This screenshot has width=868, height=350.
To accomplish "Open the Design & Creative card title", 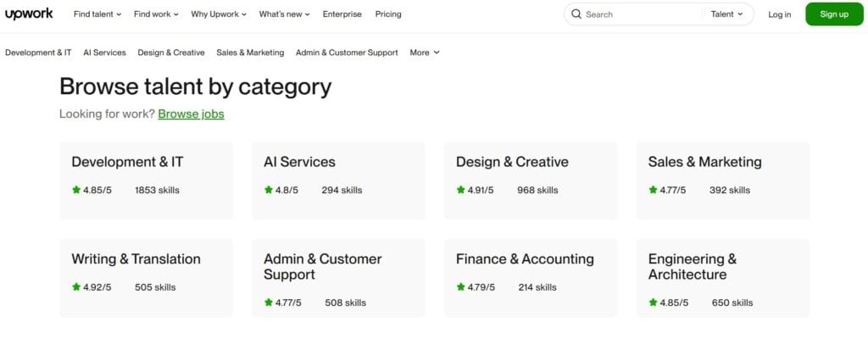I will tap(512, 162).
